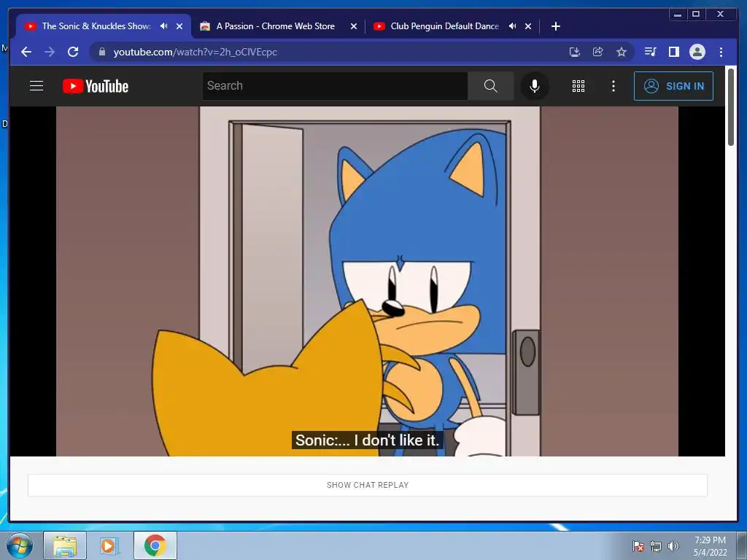
Task: Open volume icon in system tray
Action: click(673, 546)
